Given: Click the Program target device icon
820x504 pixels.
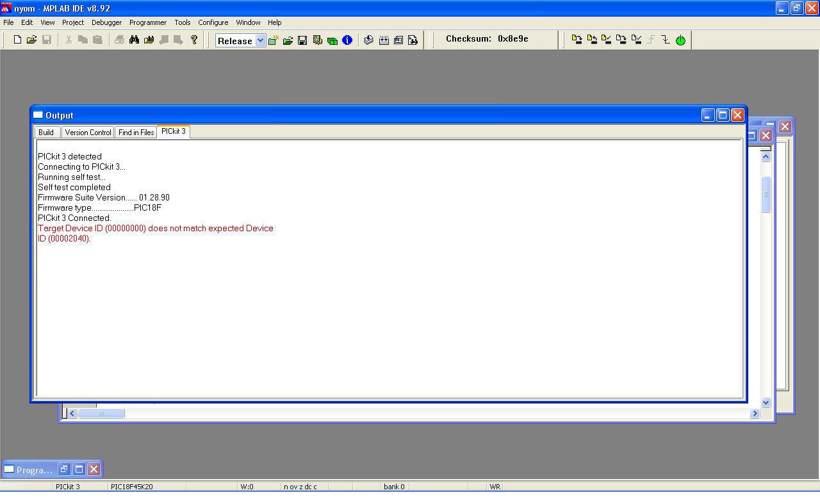Looking at the screenshot, I should [577, 40].
